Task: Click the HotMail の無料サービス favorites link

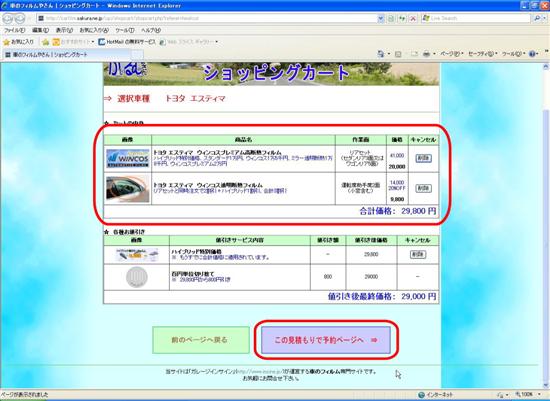Action: coord(127,42)
